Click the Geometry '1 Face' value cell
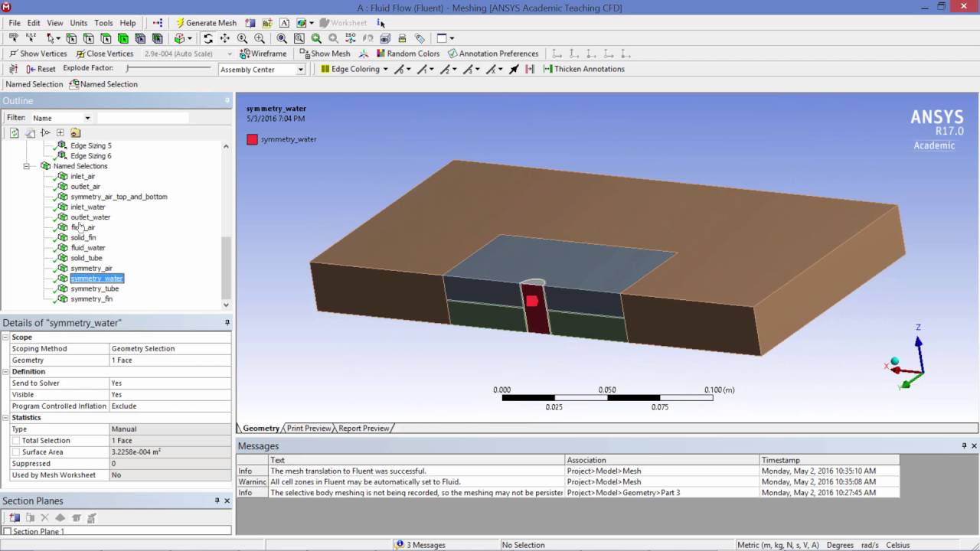The image size is (980, 551). (170, 360)
